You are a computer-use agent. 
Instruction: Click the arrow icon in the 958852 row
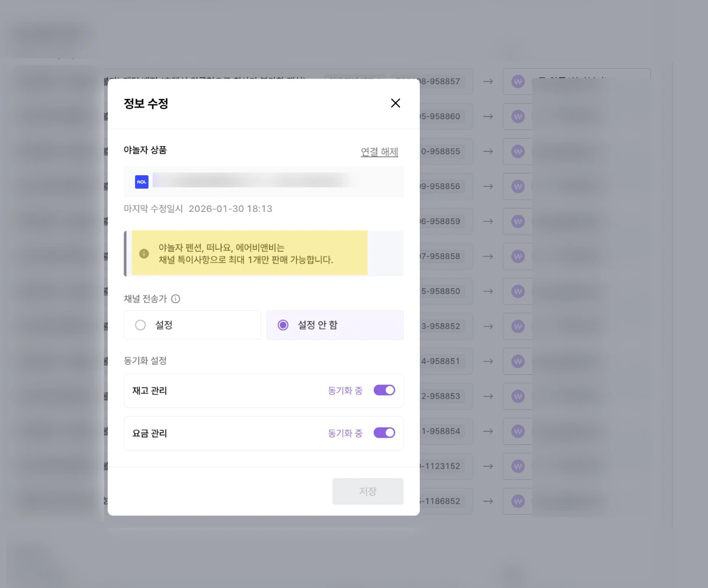[488, 326]
